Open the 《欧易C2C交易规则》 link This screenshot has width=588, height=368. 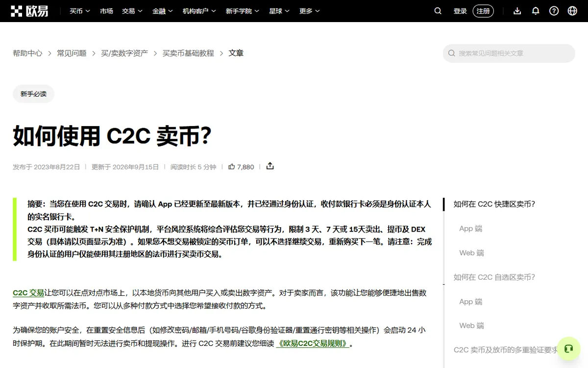(x=313, y=343)
